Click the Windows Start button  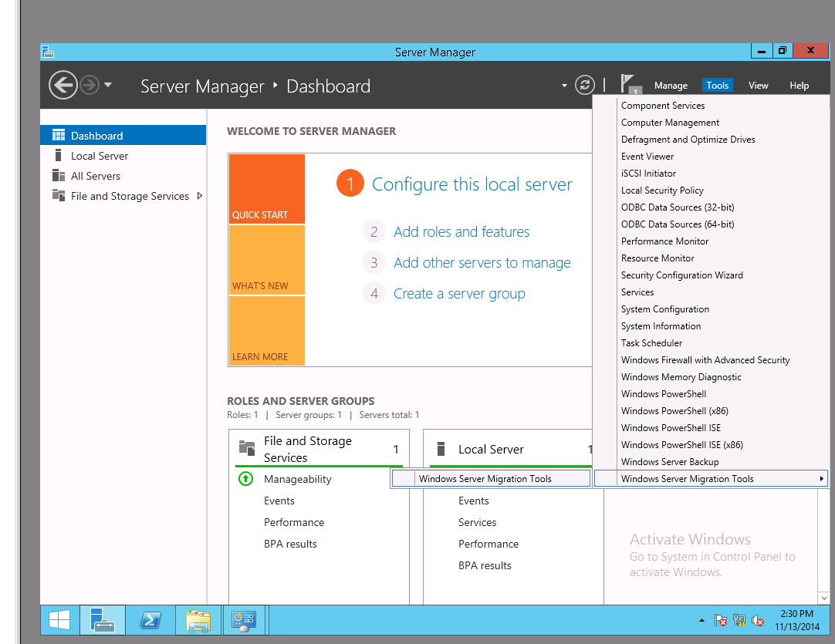click(59, 620)
